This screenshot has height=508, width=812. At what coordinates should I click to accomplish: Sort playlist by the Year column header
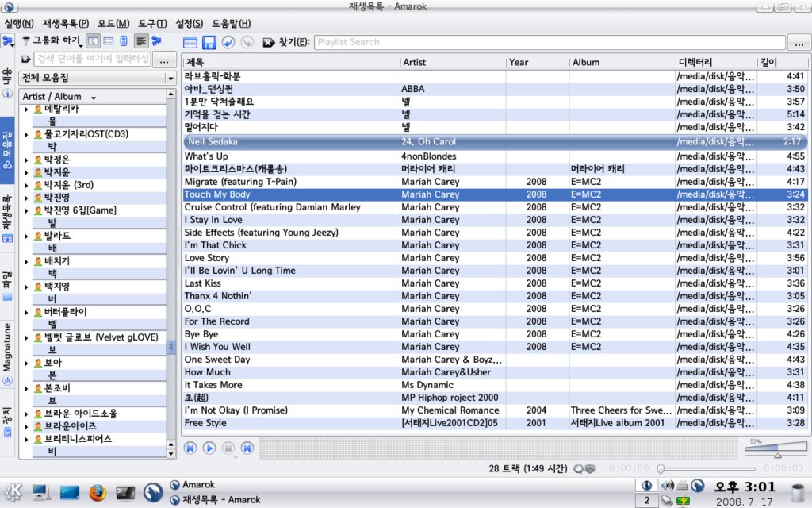[x=537, y=62]
